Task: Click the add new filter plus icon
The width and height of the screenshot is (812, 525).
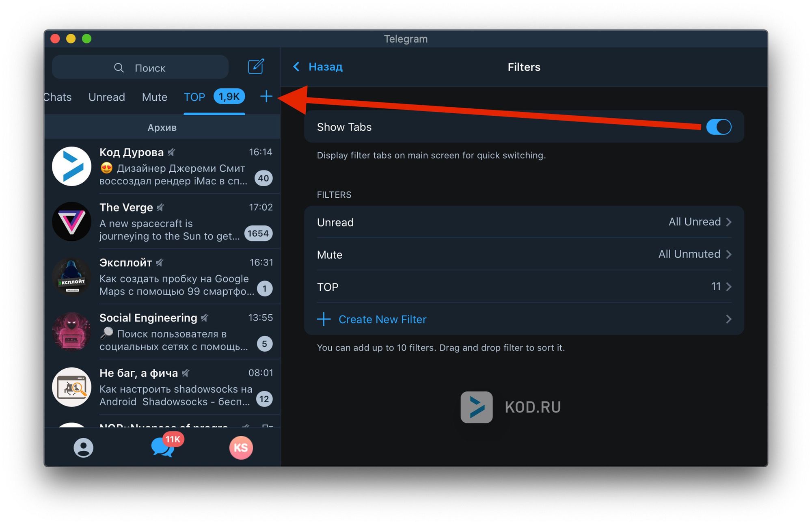Action: [266, 97]
